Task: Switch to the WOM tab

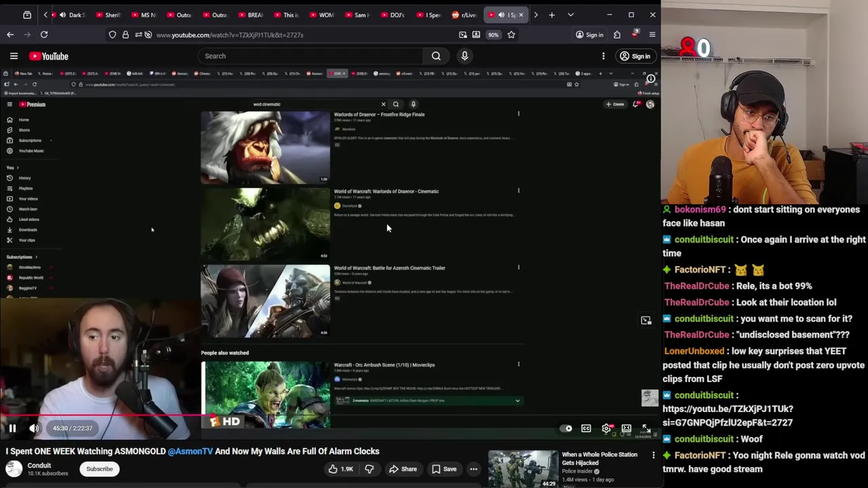Action: tap(322, 15)
